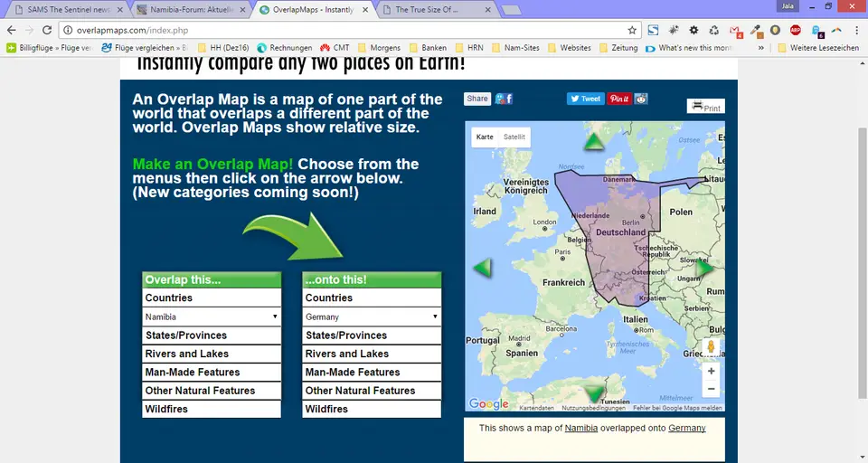Expand Man-Made Features under onto this
The image size is (868, 463).
pos(372,373)
